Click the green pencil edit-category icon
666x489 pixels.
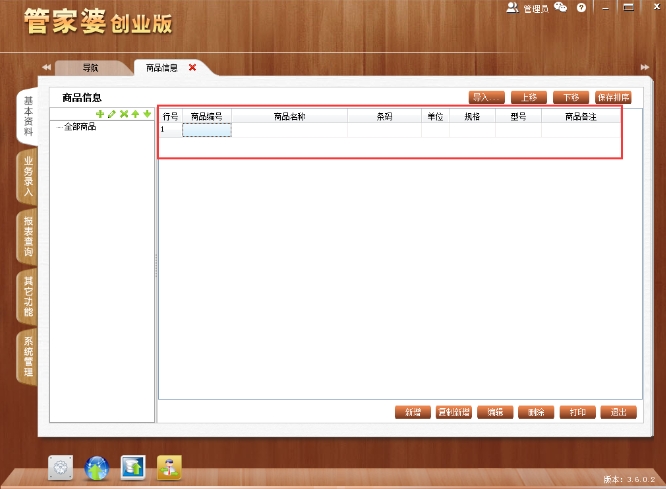(x=112, y=114)
